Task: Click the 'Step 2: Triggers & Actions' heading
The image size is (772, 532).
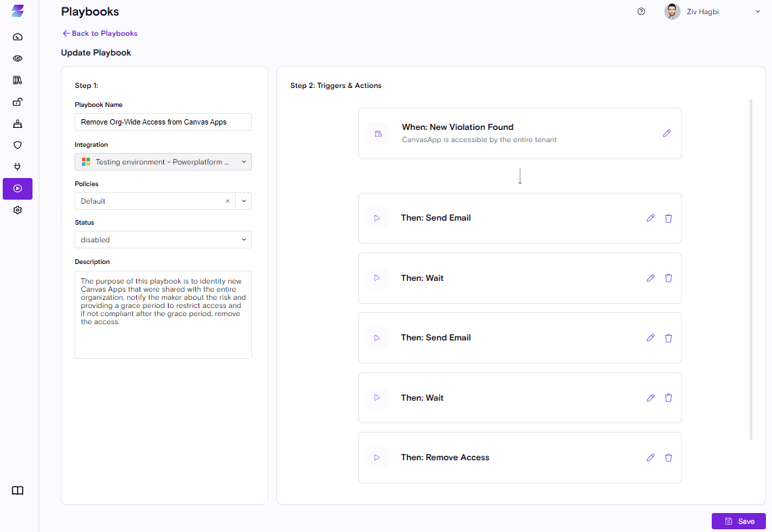Action: (336, 86)
